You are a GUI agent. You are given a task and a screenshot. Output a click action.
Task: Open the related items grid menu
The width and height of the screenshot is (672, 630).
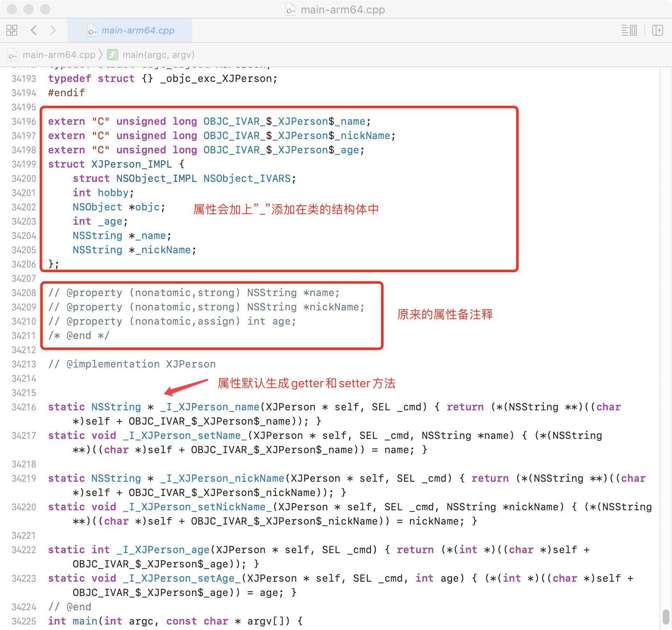(12, 30)
